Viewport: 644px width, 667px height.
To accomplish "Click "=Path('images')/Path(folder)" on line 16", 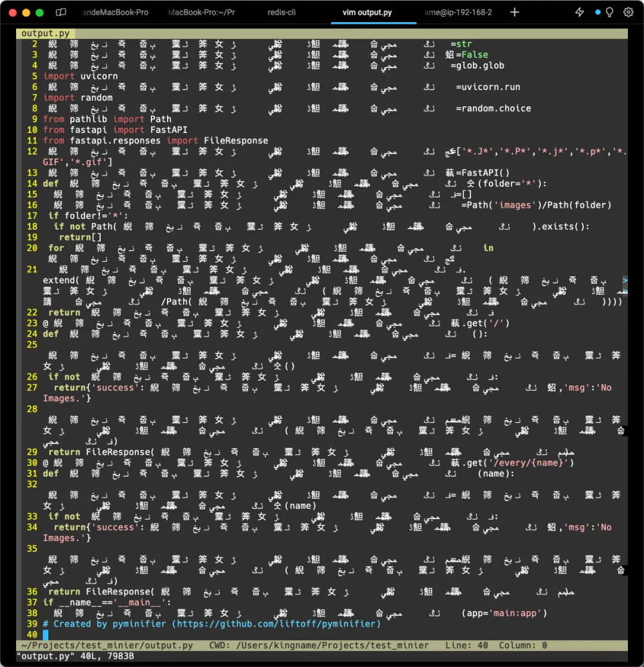I will [537, 205].
